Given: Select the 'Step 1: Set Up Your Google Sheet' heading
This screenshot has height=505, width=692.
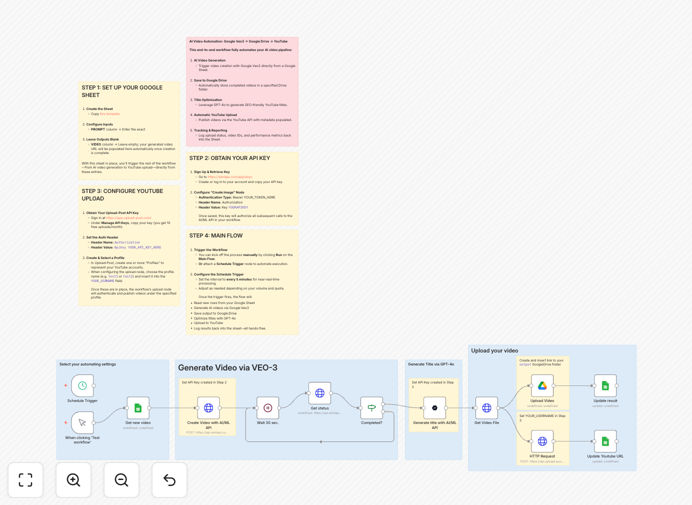Looking at the screenshot, I should click(122, 91).
